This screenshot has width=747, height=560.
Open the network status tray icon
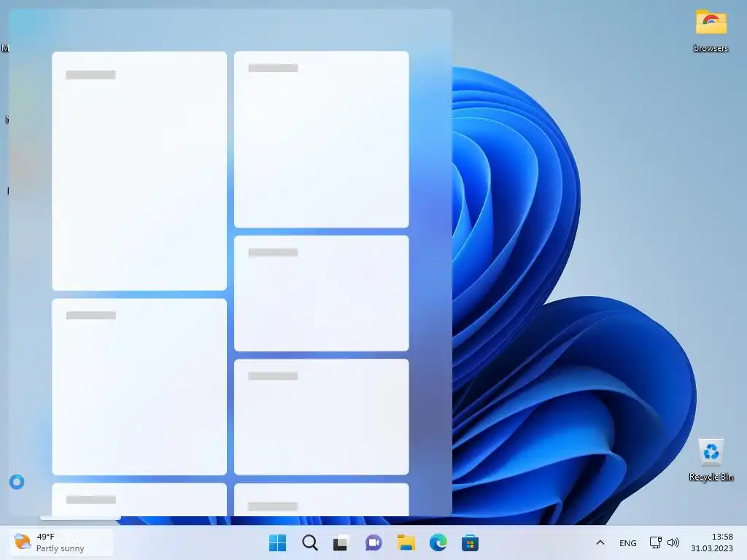click(x=656, y=542)
